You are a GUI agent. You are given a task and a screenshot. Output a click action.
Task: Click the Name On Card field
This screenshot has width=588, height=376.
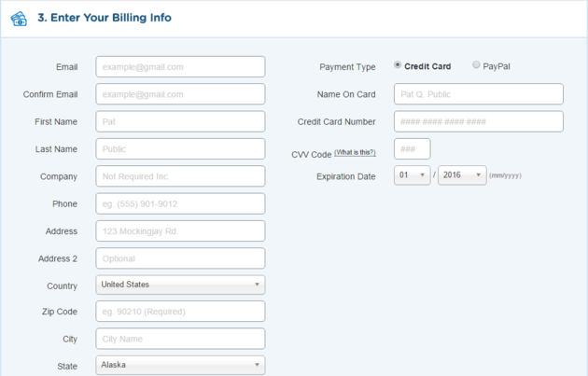[479, 94]
